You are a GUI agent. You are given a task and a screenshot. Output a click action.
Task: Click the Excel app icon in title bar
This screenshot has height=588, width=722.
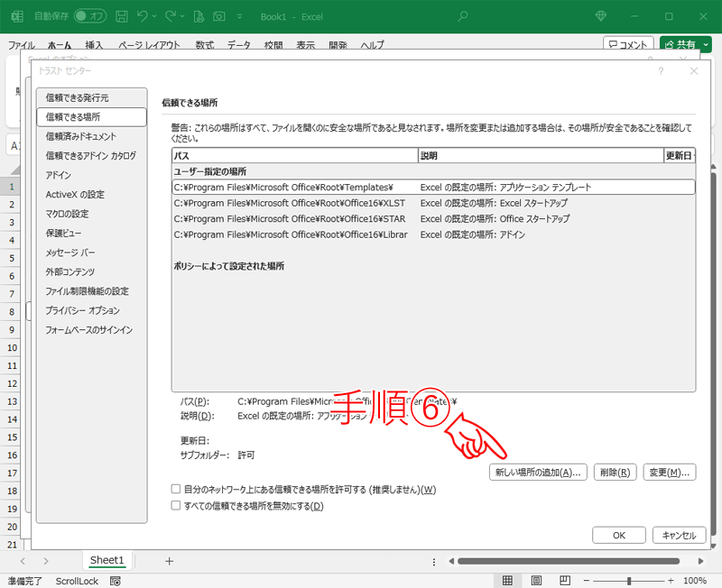point(17,16)
